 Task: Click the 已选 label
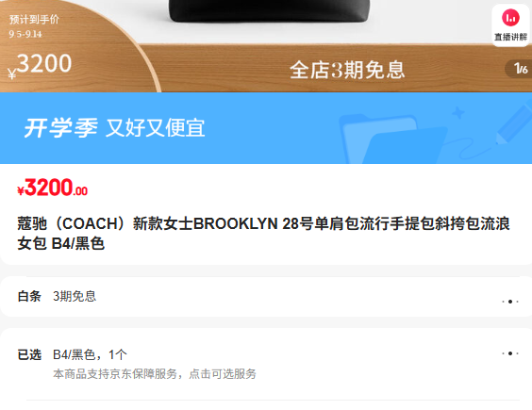click(29, 354)
